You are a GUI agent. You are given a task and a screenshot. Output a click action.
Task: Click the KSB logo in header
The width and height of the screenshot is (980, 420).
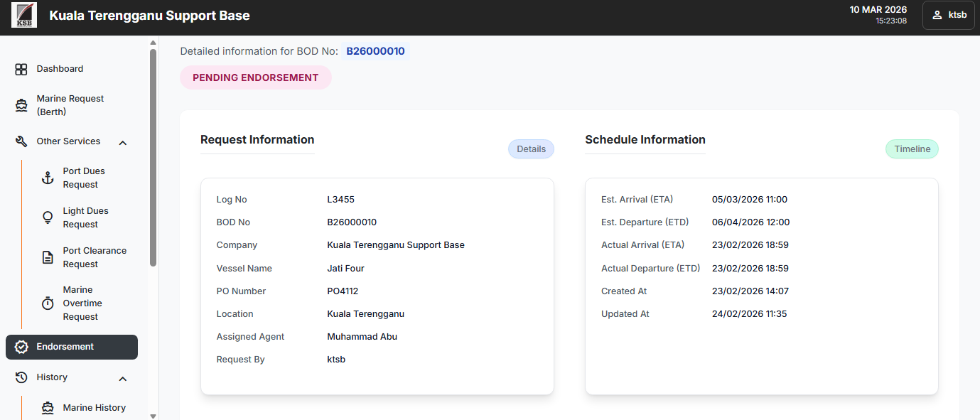click(x=24, y=15)
